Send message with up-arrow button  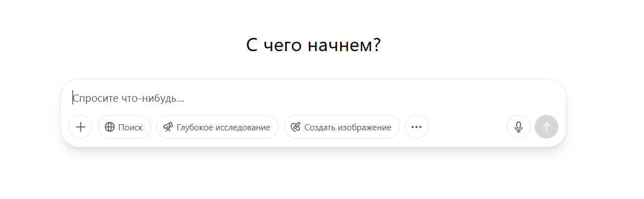(x=546, y=127)
